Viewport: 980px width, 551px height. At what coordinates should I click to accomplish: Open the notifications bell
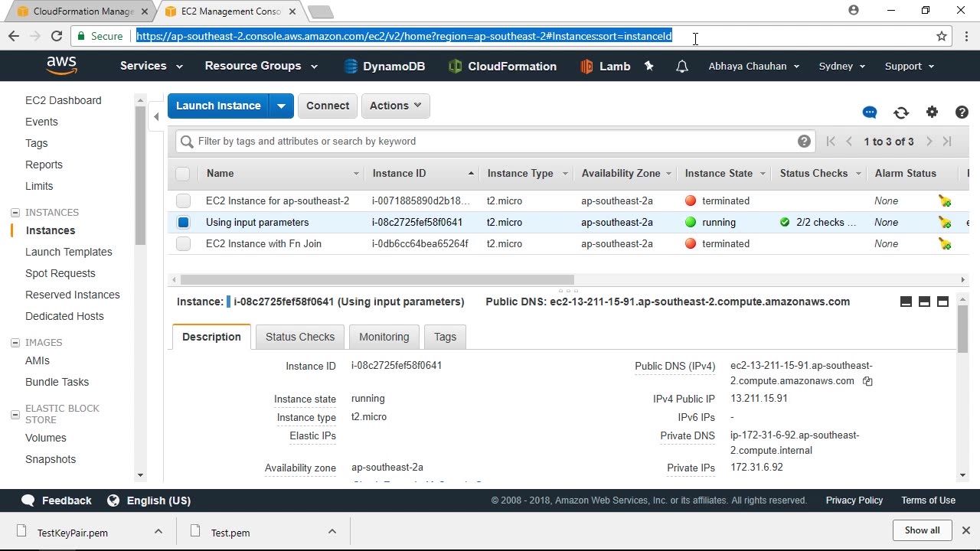tap(681, 67)
